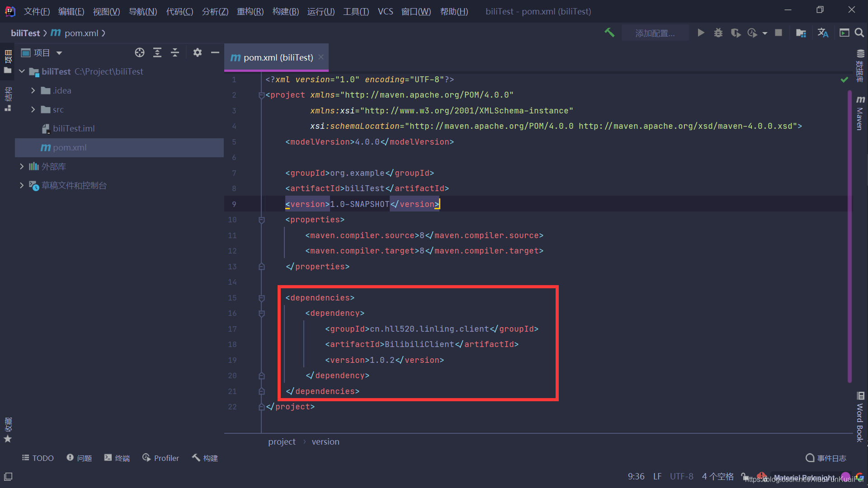Screen dimensions: 868x488
Task: Click the Build project hammer icon
Action: pos(609,33)
